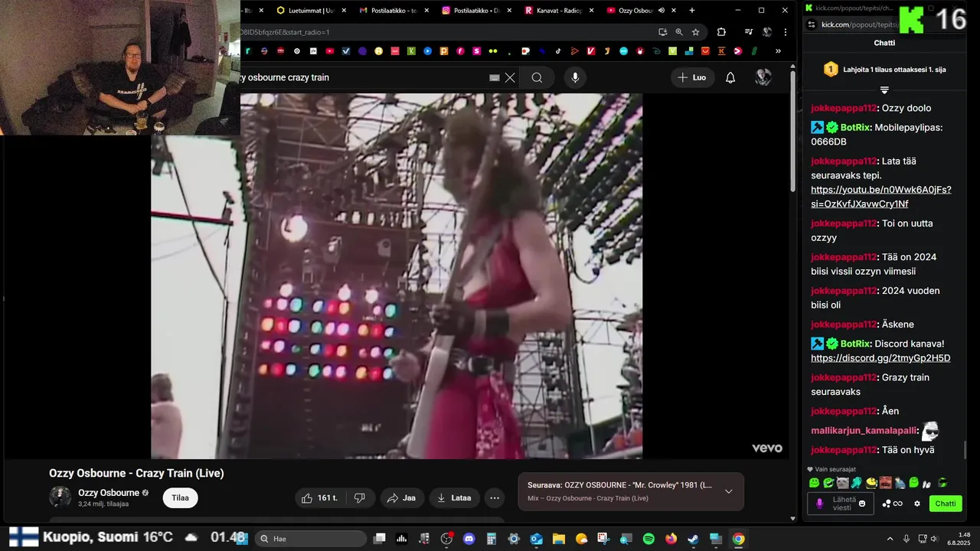Switch to Gmail Postilaatikko tab
Image resolution: width=980 pixels, height=551 pixels.
click(393, 11)
